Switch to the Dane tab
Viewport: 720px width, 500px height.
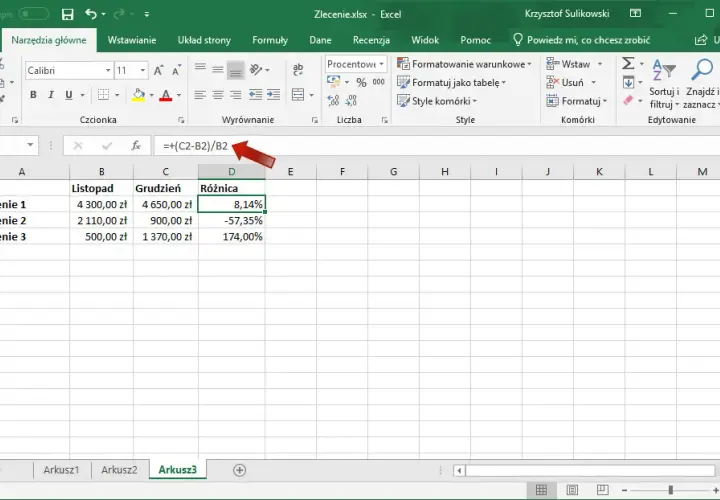pos(320,40)
